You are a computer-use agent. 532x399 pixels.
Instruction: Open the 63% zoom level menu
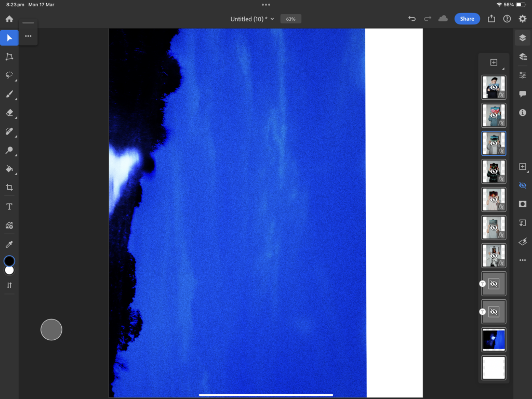[x=290, y=19]
